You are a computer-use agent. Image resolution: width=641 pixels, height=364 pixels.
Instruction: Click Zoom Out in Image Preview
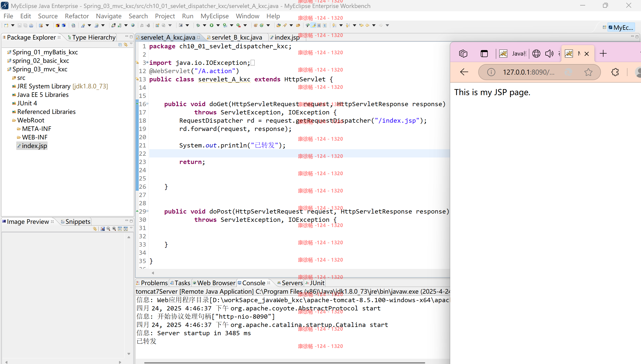[x=108, y=229]
